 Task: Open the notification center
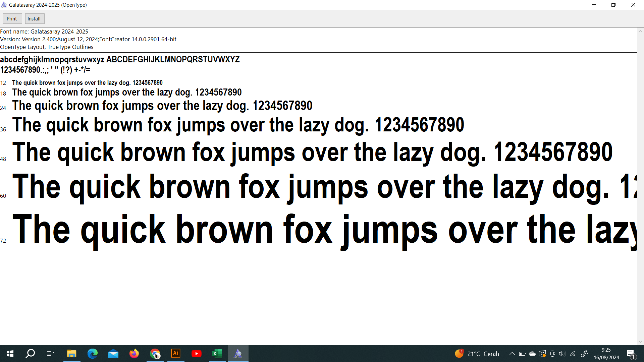tap(631, 354)
